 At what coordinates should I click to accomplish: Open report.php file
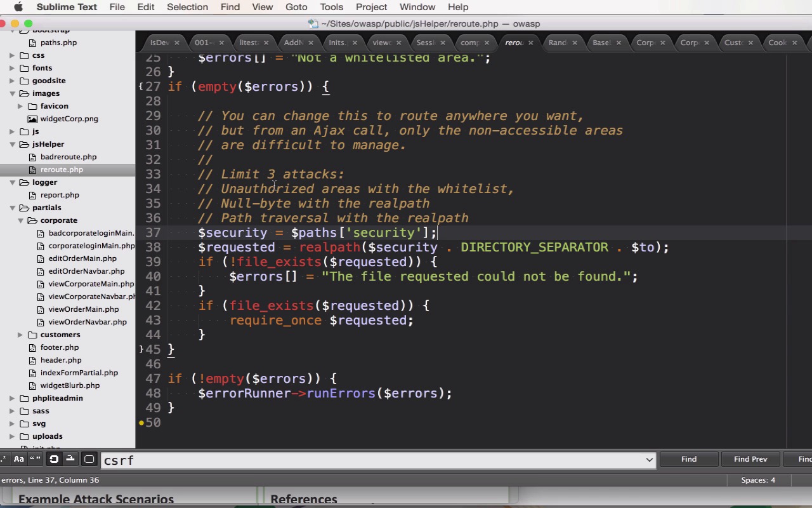[60, 195]
